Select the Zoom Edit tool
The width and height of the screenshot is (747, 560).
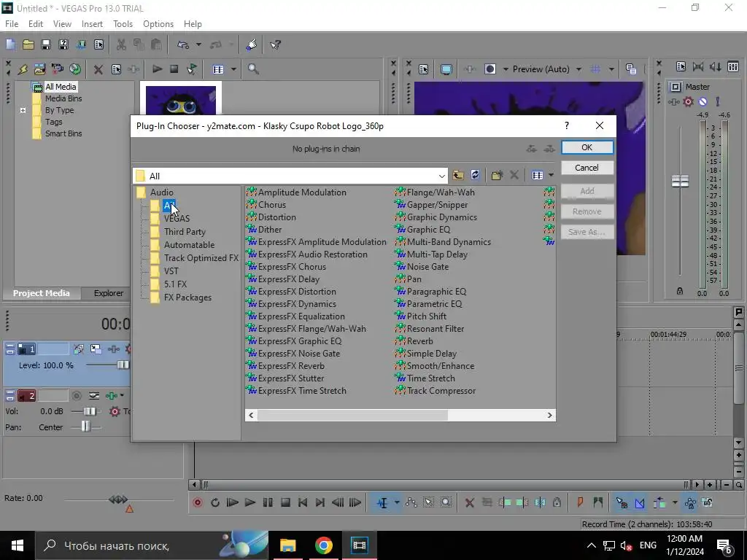446,503
